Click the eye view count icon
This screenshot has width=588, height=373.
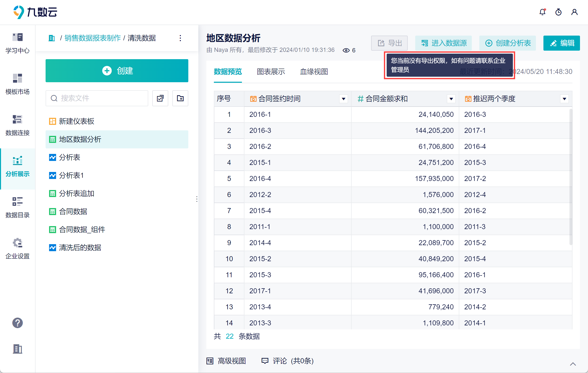coord(346,50)
